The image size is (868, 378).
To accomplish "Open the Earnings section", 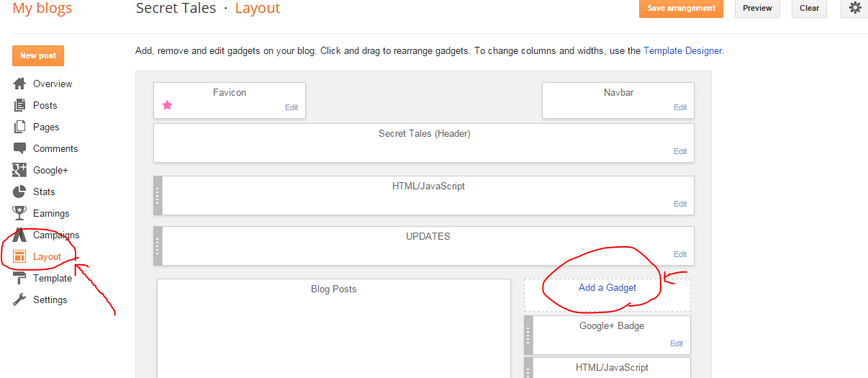I will tap(51, 213).
